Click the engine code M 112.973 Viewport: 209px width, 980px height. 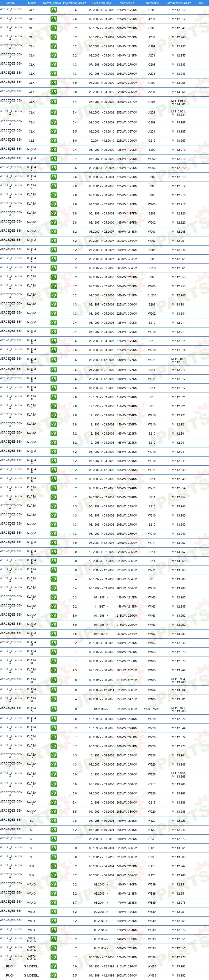click(x=179, y=840)
